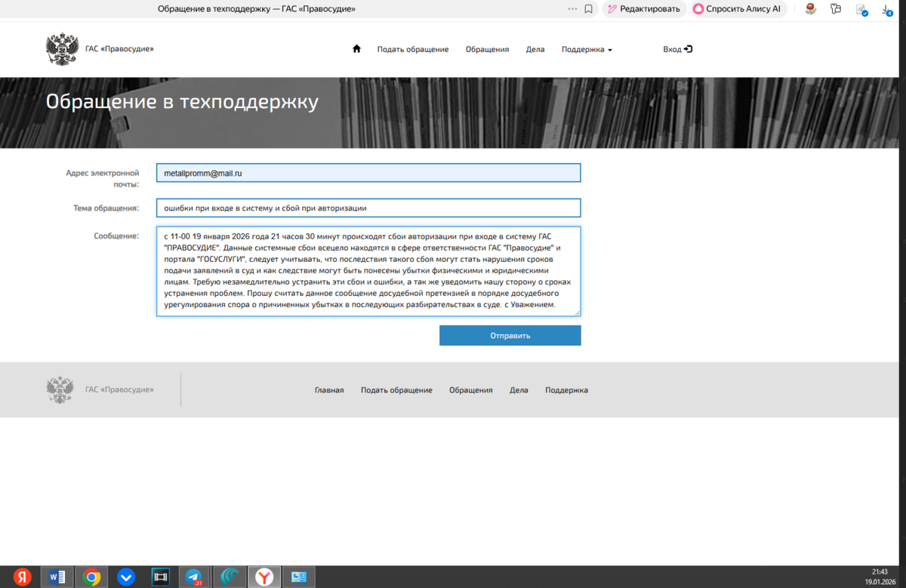
Task: Click the Поддержка footer link
Action: 566,390
